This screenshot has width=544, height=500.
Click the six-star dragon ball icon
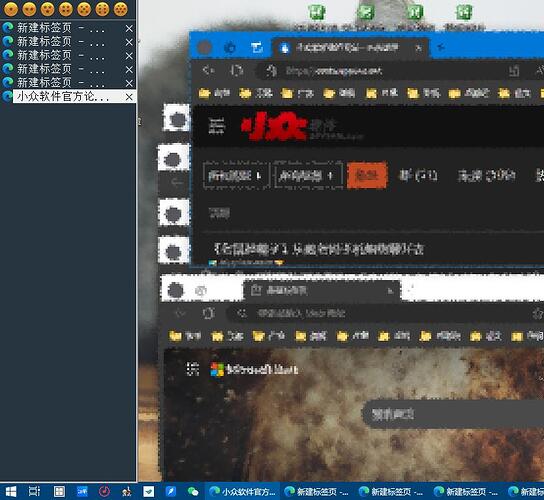click(x=102, y=9)
